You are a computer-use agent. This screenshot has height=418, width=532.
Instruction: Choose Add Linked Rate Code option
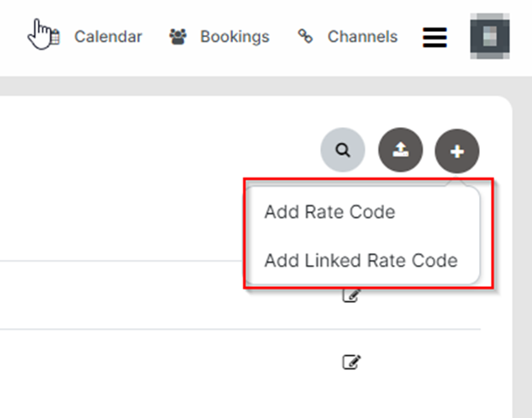(x=361, y=261)
